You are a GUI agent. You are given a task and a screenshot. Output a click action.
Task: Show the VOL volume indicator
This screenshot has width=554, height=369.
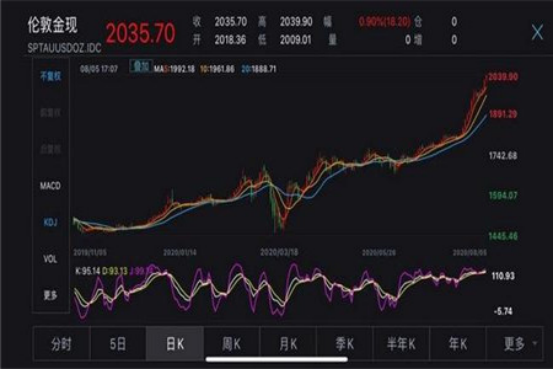[50, 259]
